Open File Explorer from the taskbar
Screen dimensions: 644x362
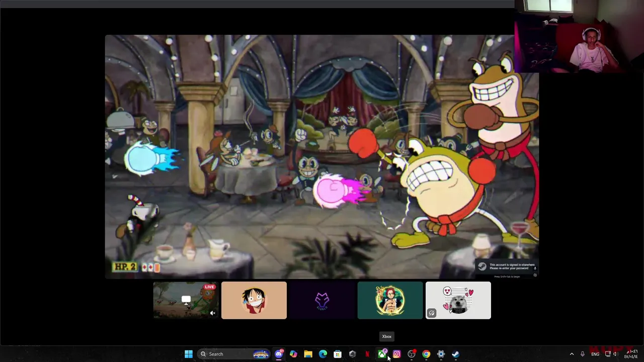[x=308, y=354]
